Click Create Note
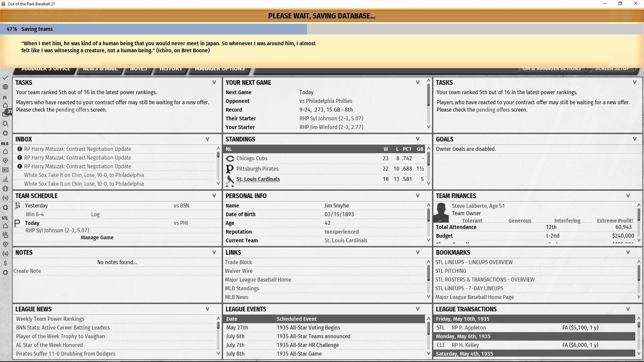The width and height of the screenshot is (644, 362). (27, 271)
